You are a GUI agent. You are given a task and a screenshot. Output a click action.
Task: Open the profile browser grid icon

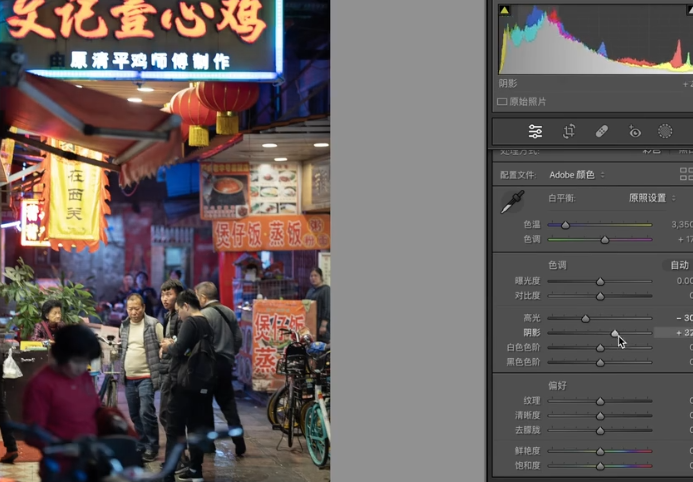coord(686,174)
